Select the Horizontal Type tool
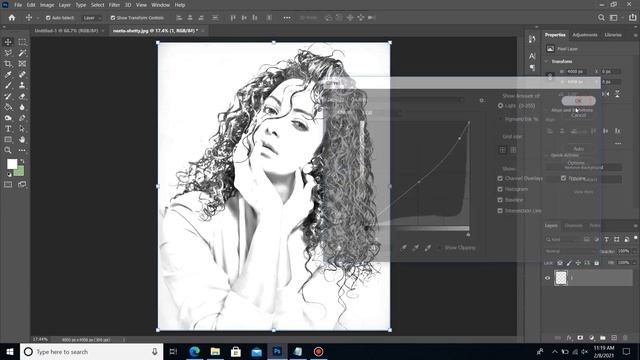The image size is (640, 360). pyautogui.click(x=8, y=129)
